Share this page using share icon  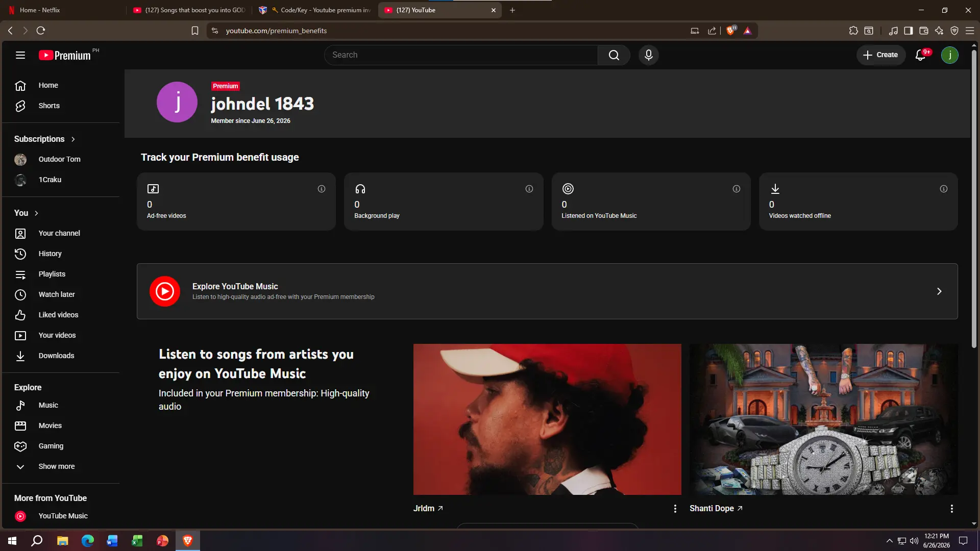712,31
